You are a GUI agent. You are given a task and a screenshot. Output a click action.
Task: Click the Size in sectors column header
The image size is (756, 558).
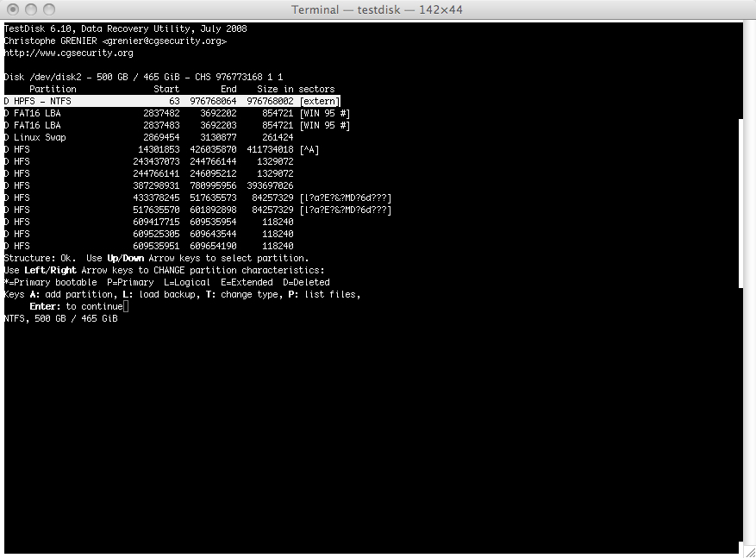click(296, 89)
